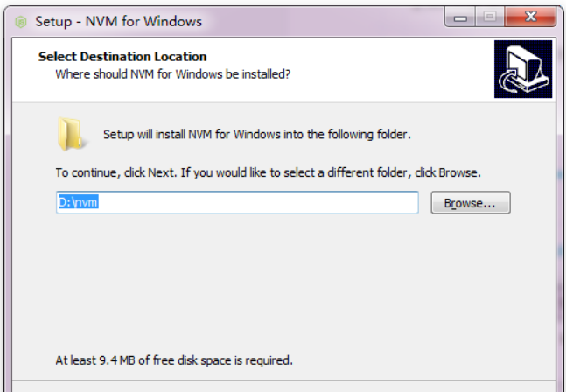Image resolution: width=566 pixels, height=392 pixels.
Task: Click the separator line under disk space note
Action: [283, 381]
